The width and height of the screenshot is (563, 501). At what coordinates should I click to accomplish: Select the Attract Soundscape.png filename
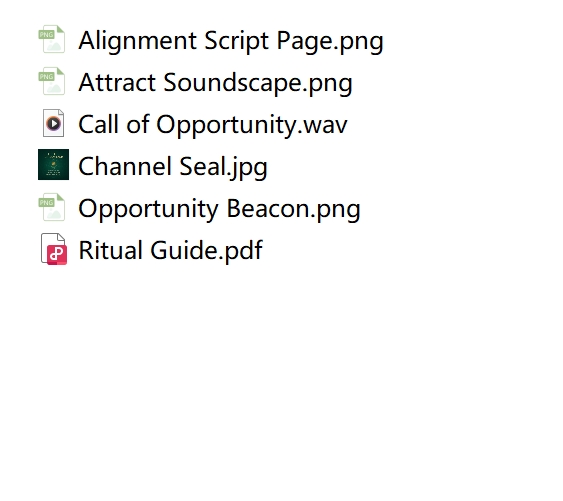point(215,83)
